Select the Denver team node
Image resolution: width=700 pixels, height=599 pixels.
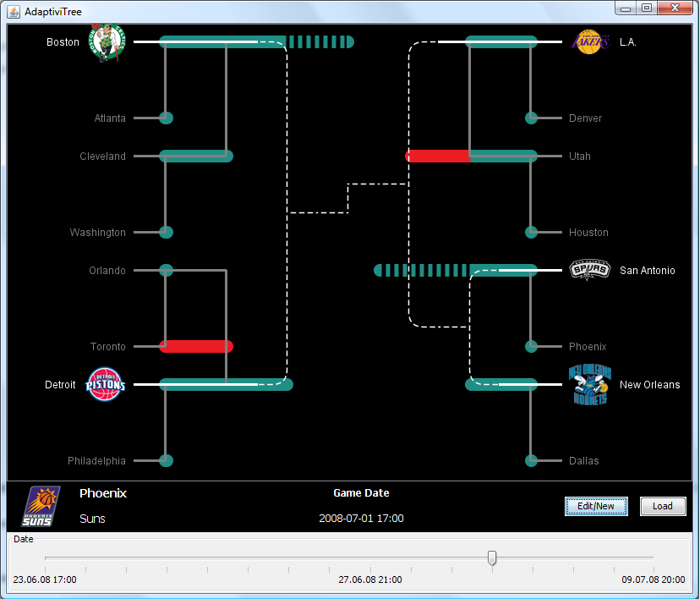pos(531,118)
